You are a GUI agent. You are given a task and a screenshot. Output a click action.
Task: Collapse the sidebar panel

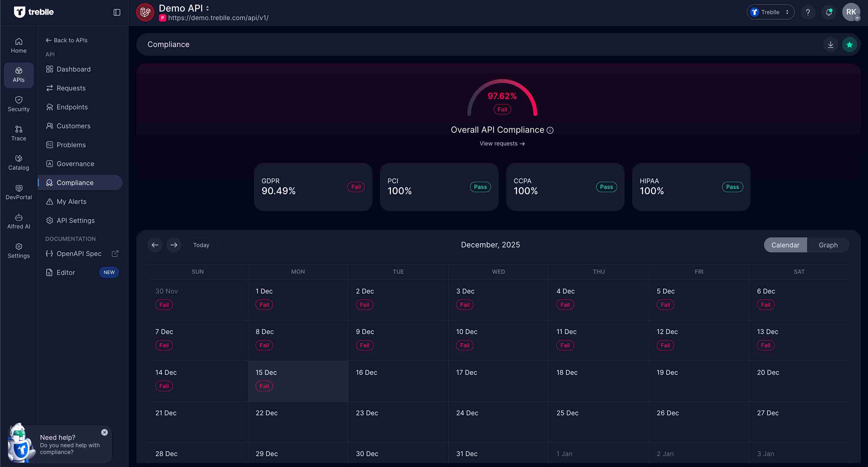point(117,12)
